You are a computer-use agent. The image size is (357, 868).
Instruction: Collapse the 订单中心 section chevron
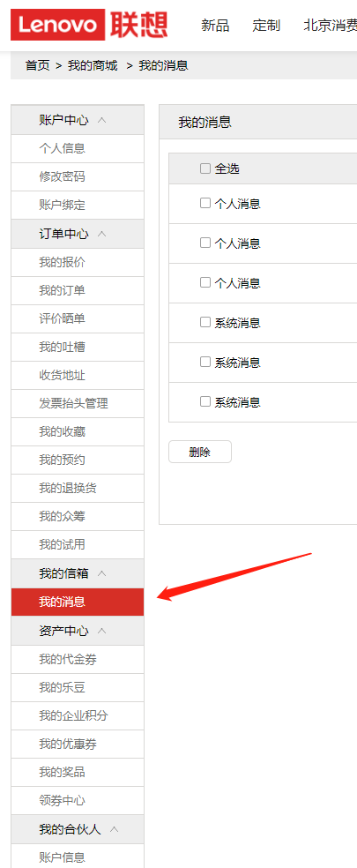(102, 234)
